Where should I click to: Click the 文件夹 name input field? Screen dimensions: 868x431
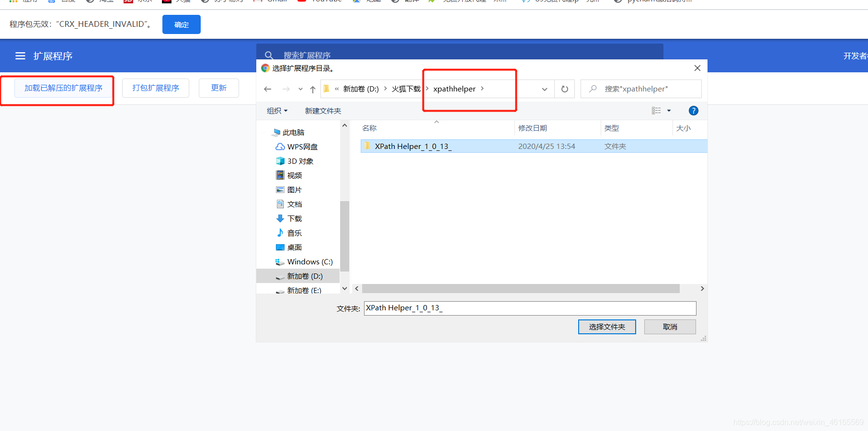[530, 308]
